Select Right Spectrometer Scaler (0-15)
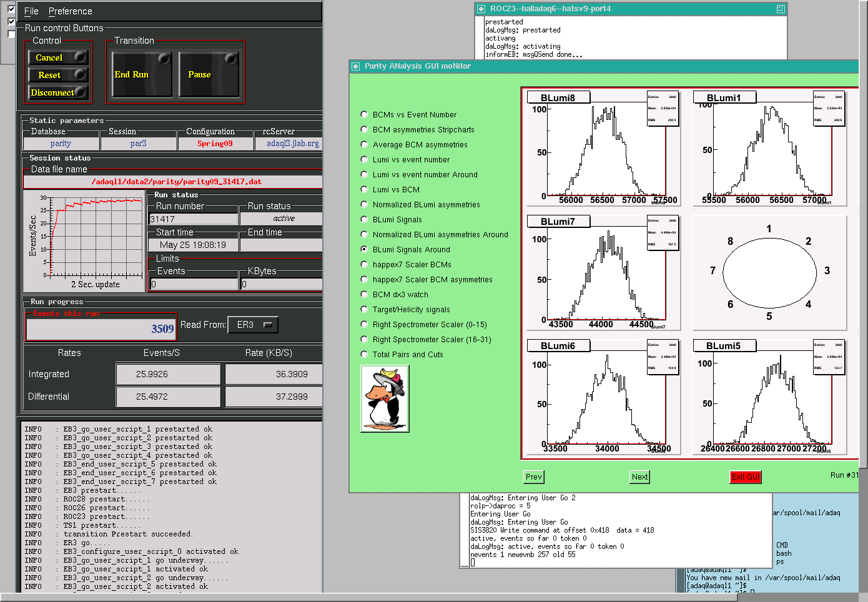Image resolution: width=868 pixels, height=602 pixels. click(364, 324)
